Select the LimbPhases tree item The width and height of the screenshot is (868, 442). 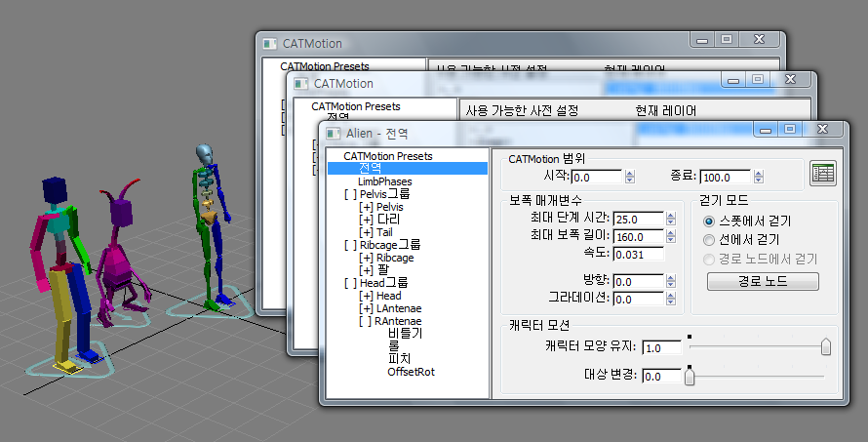[384, 181]
